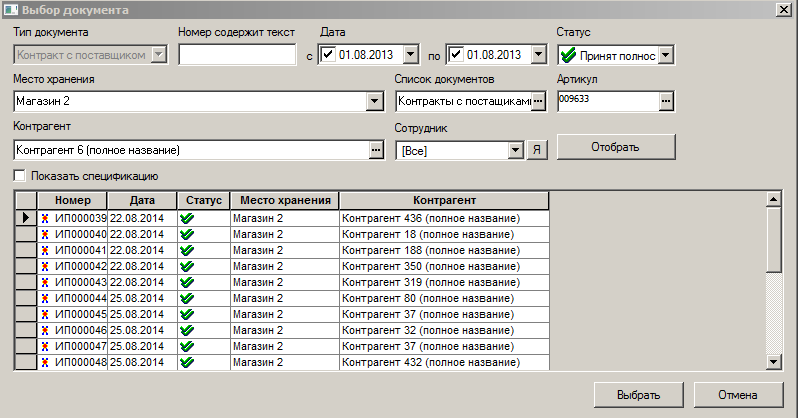Click the Выбрать button

click(638, 395)
